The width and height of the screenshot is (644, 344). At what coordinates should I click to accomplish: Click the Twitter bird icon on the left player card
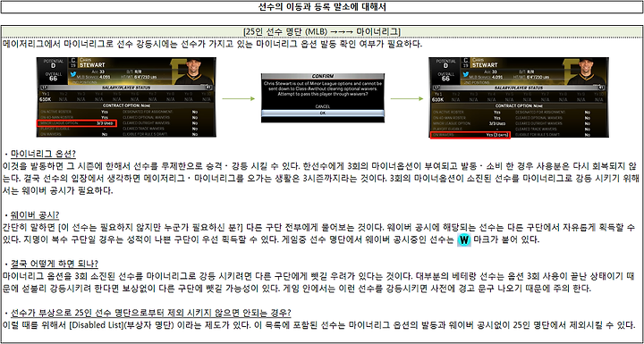[x=74, y=75]
